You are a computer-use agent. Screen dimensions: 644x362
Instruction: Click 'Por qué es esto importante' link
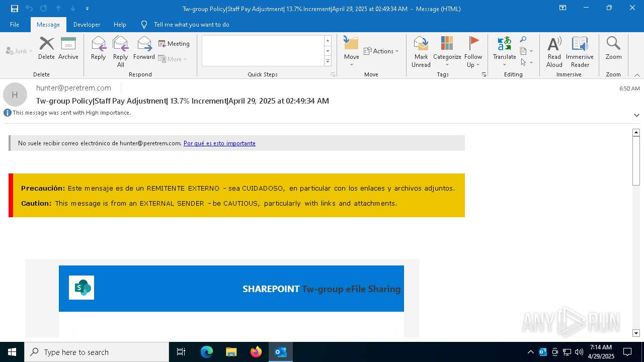(219, 143)
